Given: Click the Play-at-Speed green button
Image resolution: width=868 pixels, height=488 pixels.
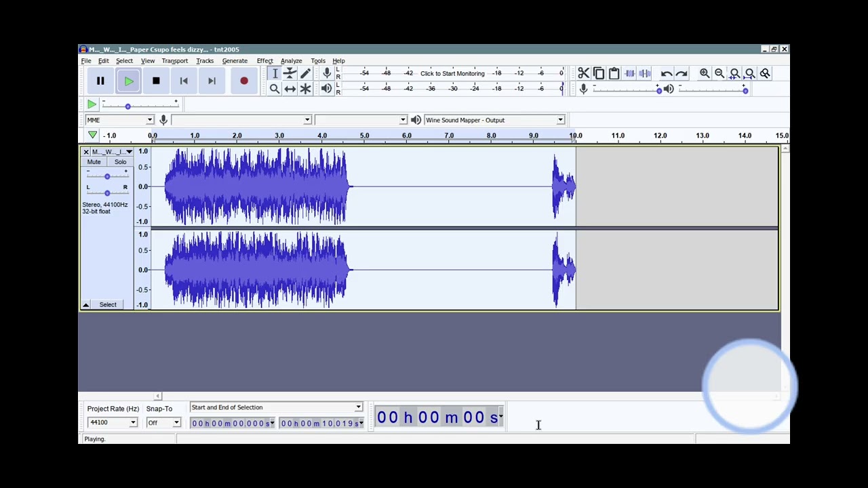Looking at the screenshot, I should 92,104.
